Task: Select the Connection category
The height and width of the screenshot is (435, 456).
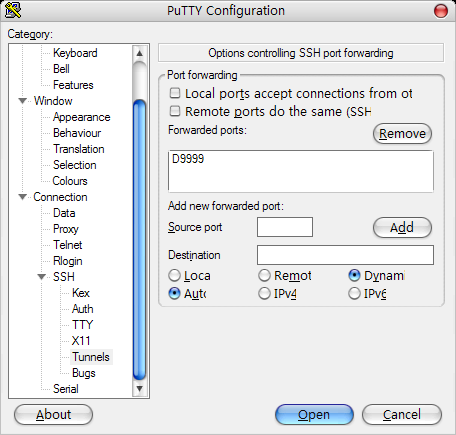Action: [x=60, y=197]
